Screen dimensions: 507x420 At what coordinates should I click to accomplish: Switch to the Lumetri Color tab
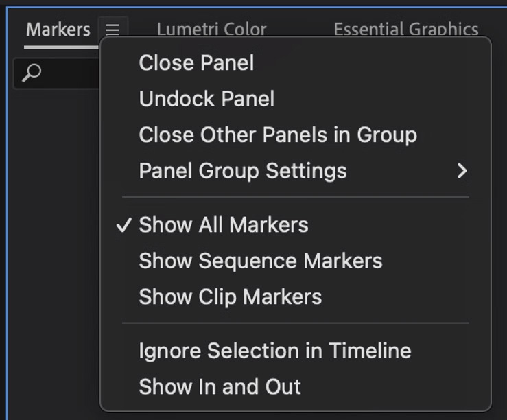click(x=211, y=30)
